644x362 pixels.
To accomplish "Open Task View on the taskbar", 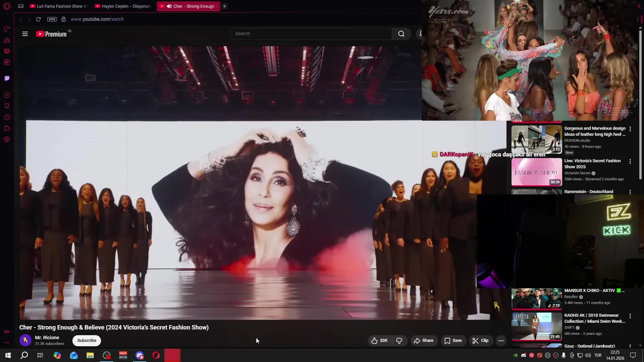I will pos(40,355).
